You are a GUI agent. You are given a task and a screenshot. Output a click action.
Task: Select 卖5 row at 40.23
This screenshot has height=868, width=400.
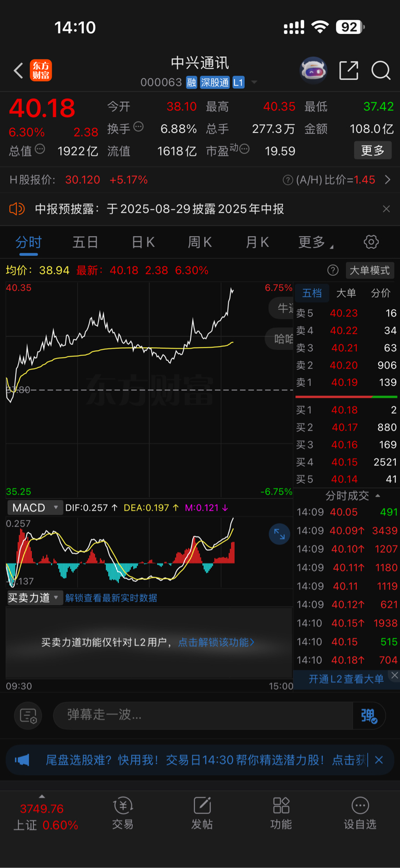click(346, 313)
